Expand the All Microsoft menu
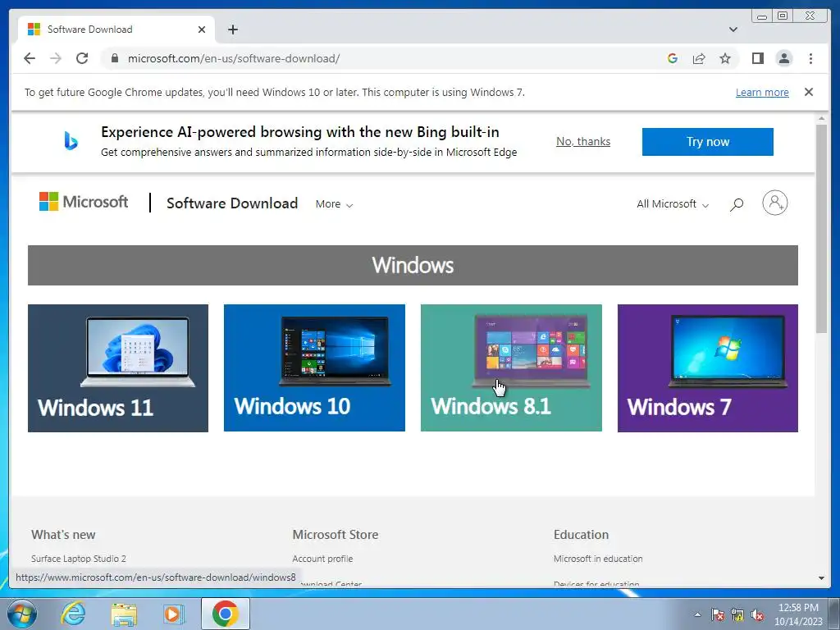This screenshot has width=840, height=630. point(673,204)
